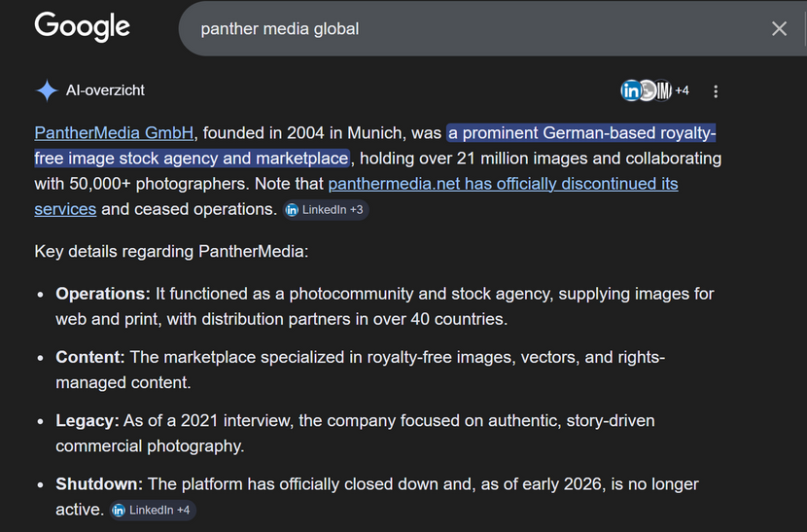Expand the 'LinkedIn +4' source chip

153,510
